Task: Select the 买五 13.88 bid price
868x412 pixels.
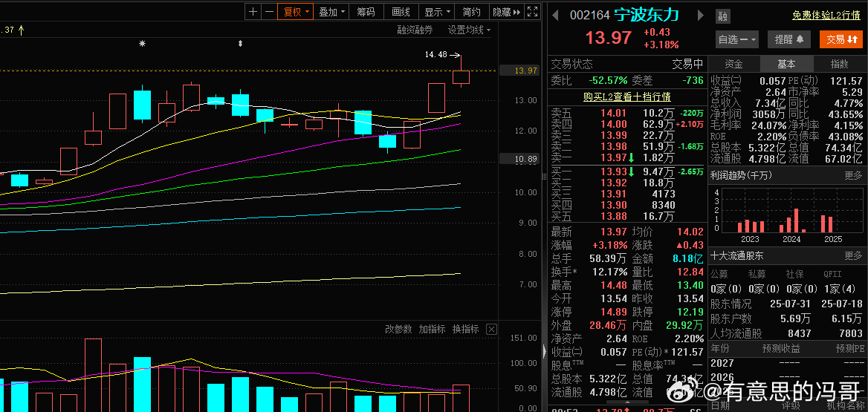Action: pos(614,216)
